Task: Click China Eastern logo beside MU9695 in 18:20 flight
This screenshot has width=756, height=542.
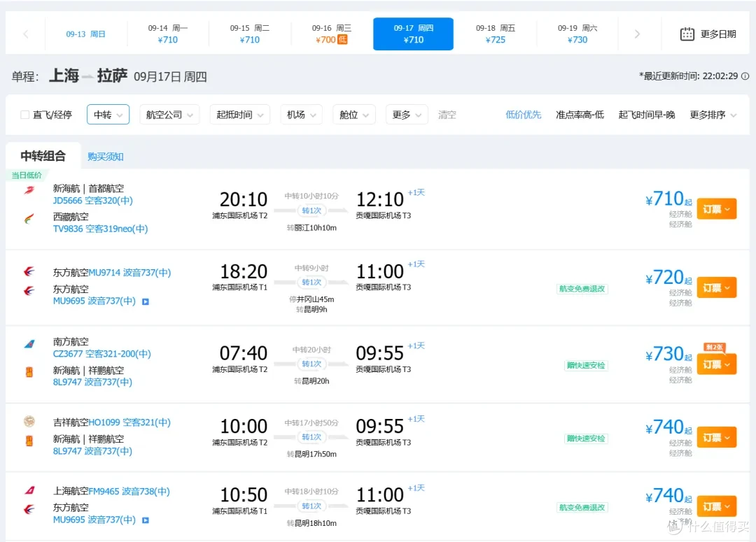Action: click(x=29, y=291)
